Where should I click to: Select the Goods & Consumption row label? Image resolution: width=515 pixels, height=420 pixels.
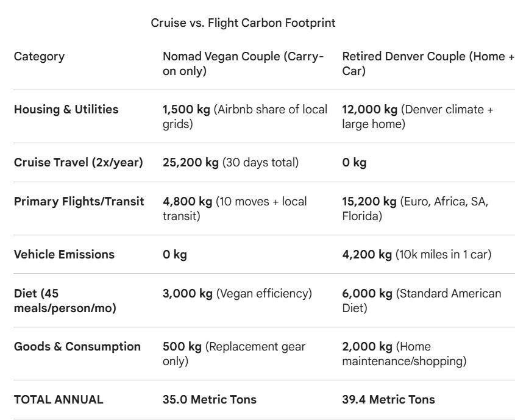tap(77, 346)
